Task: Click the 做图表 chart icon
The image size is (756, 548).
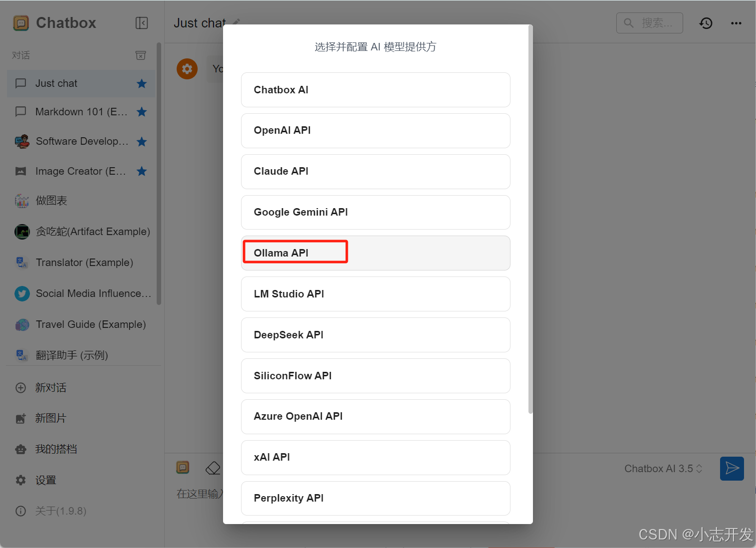Action: tap(22, 201)
